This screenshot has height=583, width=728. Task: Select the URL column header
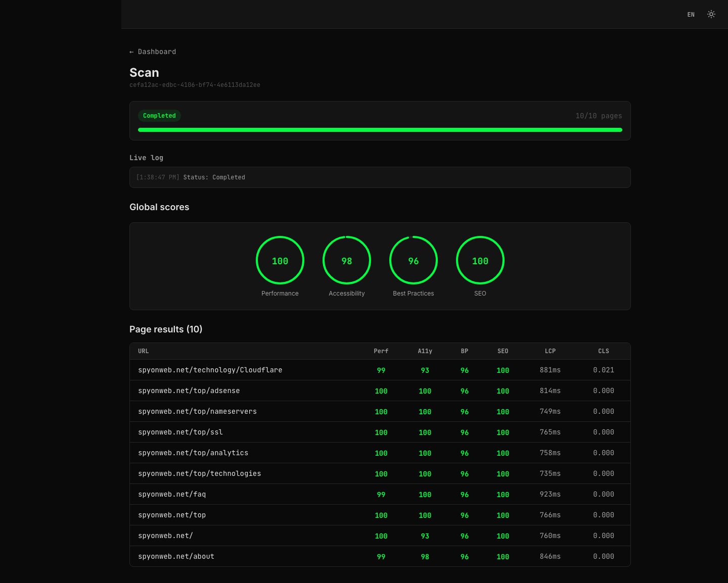(x=143, y=351)
